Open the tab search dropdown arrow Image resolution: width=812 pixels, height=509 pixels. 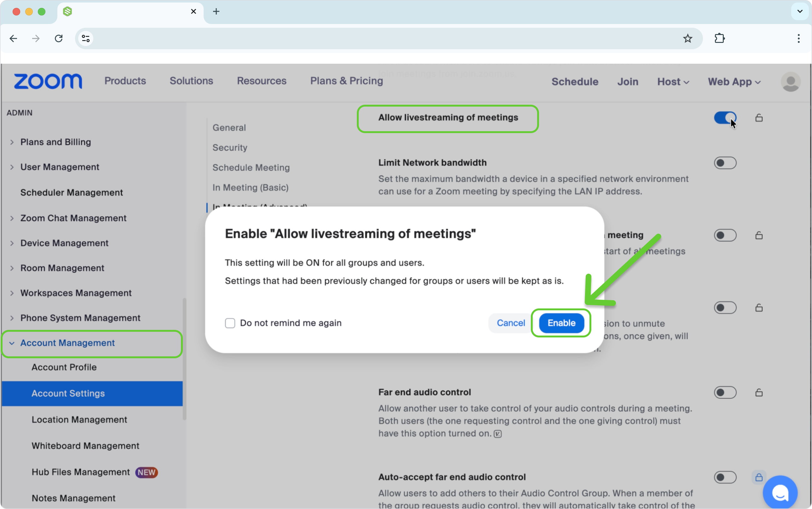[800, 11]
